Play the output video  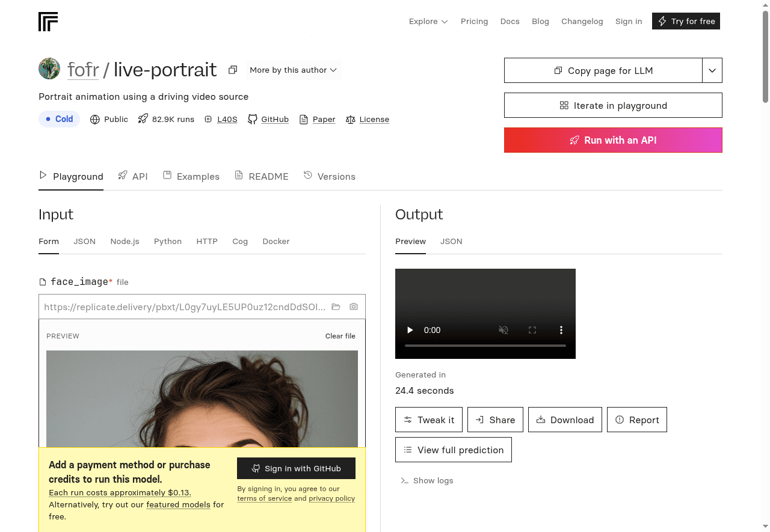coord(410,330)
